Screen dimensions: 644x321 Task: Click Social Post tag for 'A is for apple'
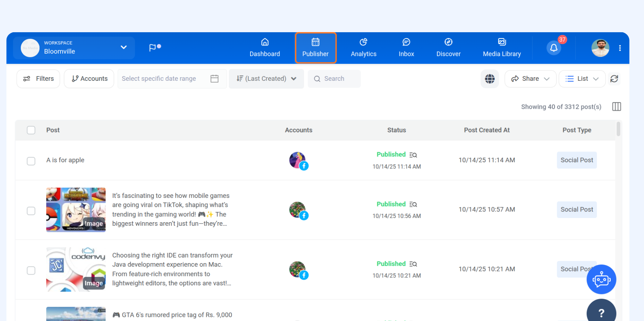[577, 160]
